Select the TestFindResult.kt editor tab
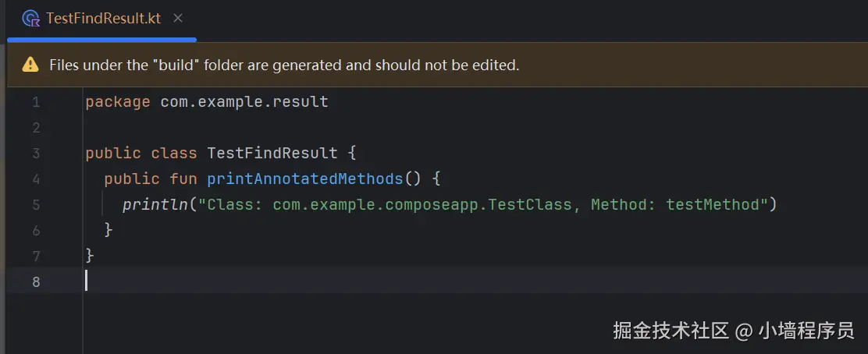868x354 pixels. [103, 19]
